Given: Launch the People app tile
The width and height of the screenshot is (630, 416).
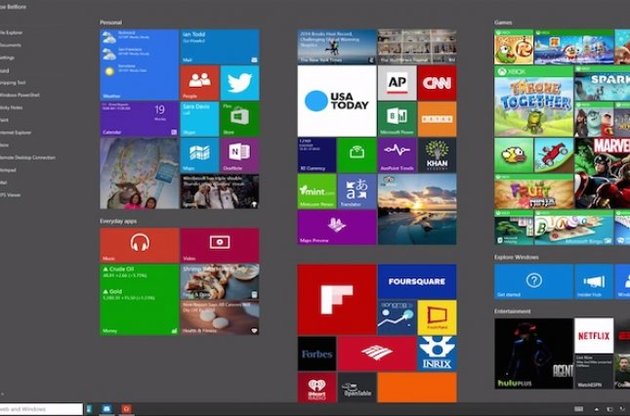Looking at the screenshot, I should coord(199,82).
